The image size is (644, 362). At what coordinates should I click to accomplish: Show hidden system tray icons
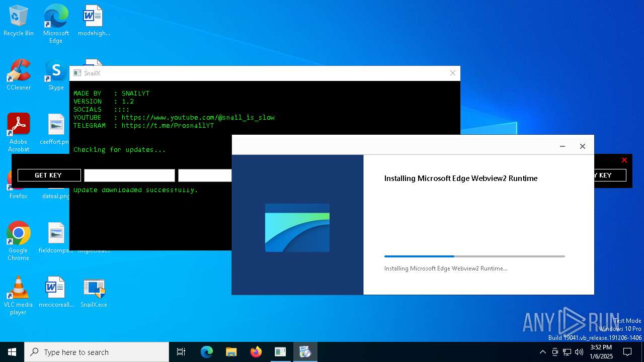click(x=542, y=352)
